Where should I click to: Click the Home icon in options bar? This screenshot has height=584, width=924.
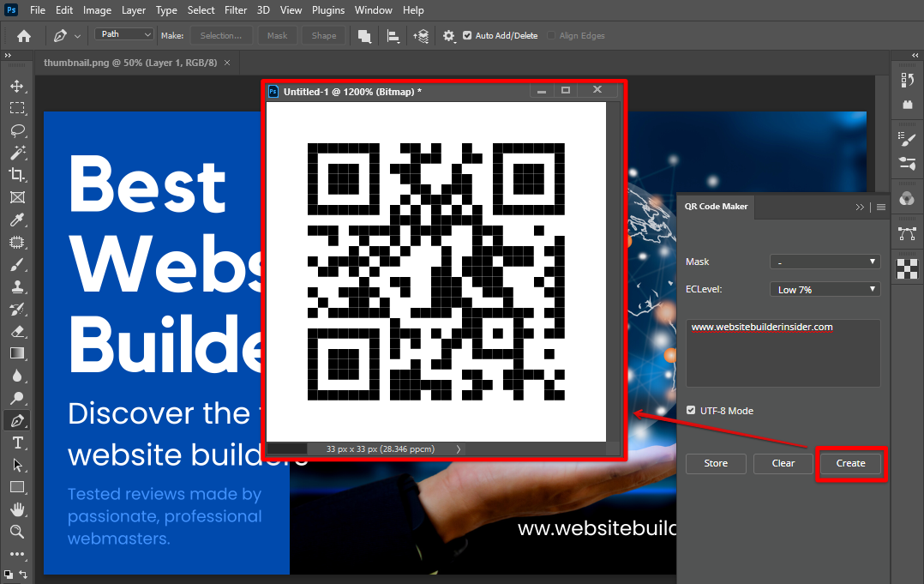pos(24,36)
